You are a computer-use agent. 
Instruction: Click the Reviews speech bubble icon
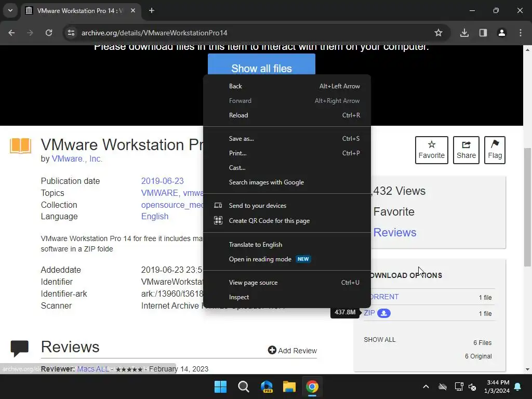pos(19,349)
